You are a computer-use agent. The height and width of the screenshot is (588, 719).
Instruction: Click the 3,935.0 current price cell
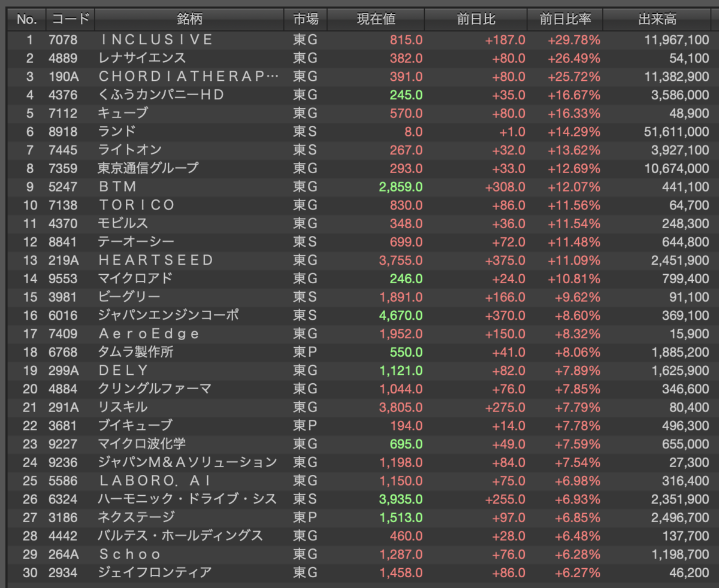point(401,499)
